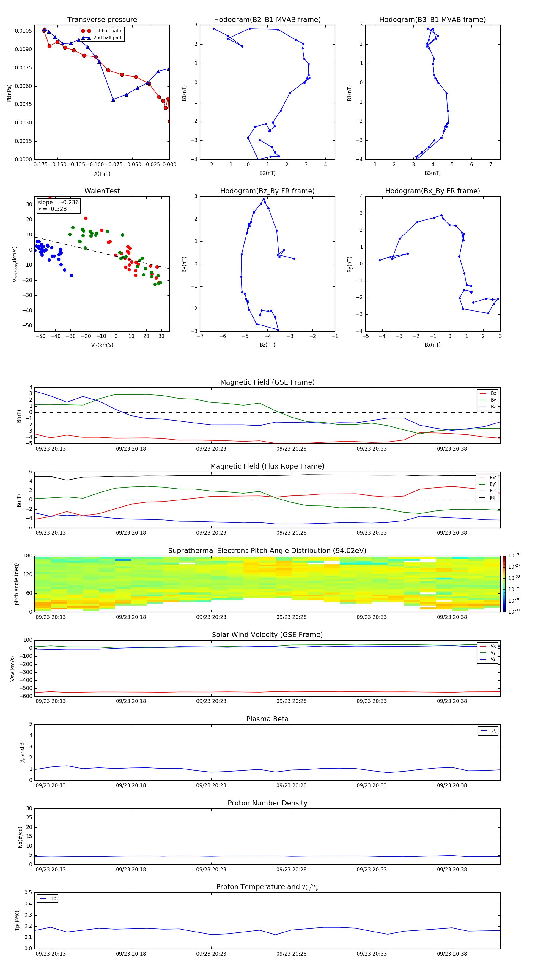Click the 'Bz(nT)' axis label under hodogram
This screenshot has width=535, height=980.
[x=267, y=345]
